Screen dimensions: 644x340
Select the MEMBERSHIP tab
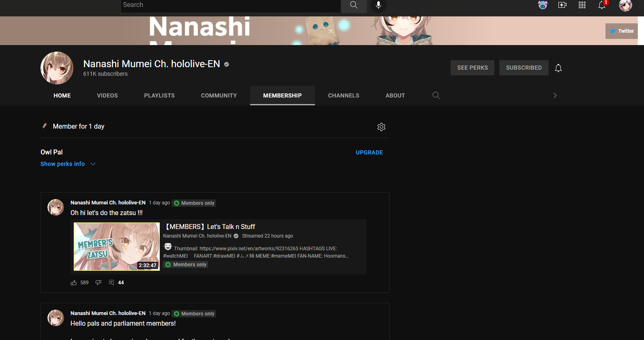coord(283,95)
